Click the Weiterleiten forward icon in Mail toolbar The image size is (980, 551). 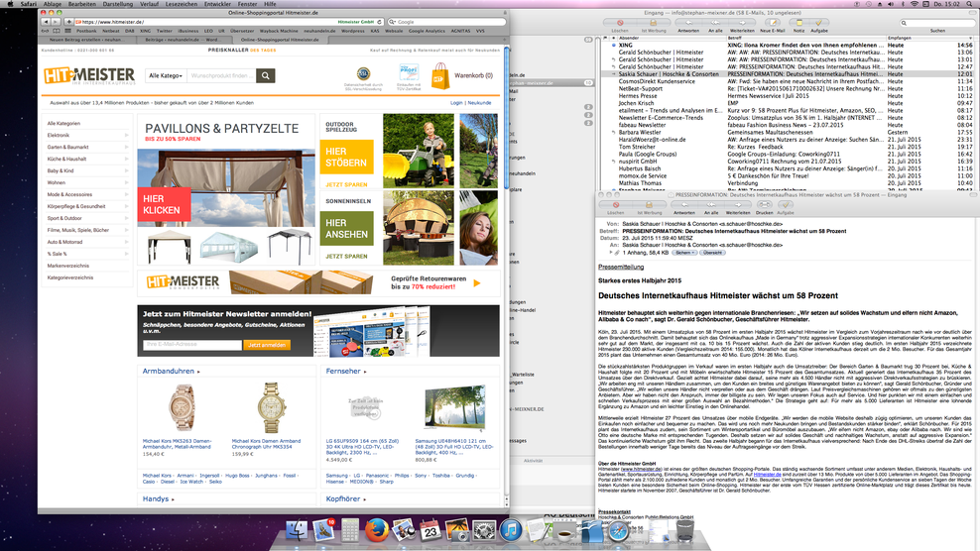(x=742, y=23)
